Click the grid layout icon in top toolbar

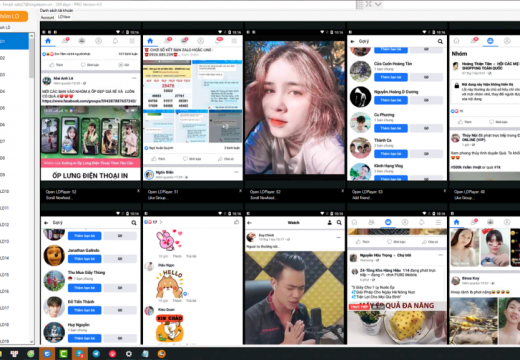[359, 4]
